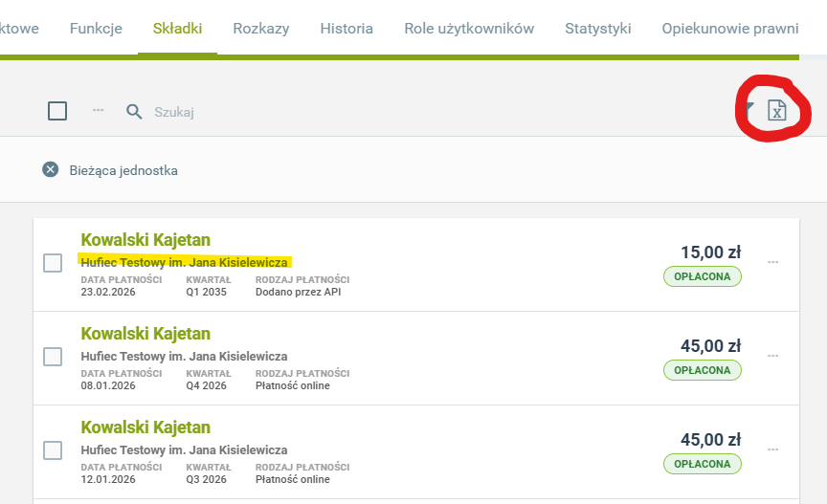Select checkbox for the Q1 2035 payment
This screenshot has height=504, width=827.
coord(53,263)
